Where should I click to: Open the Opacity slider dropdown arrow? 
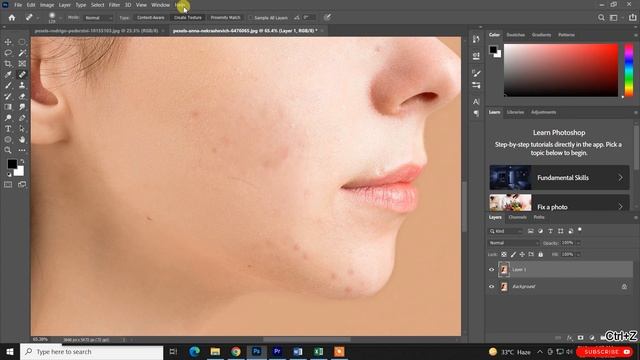point(578,243)
